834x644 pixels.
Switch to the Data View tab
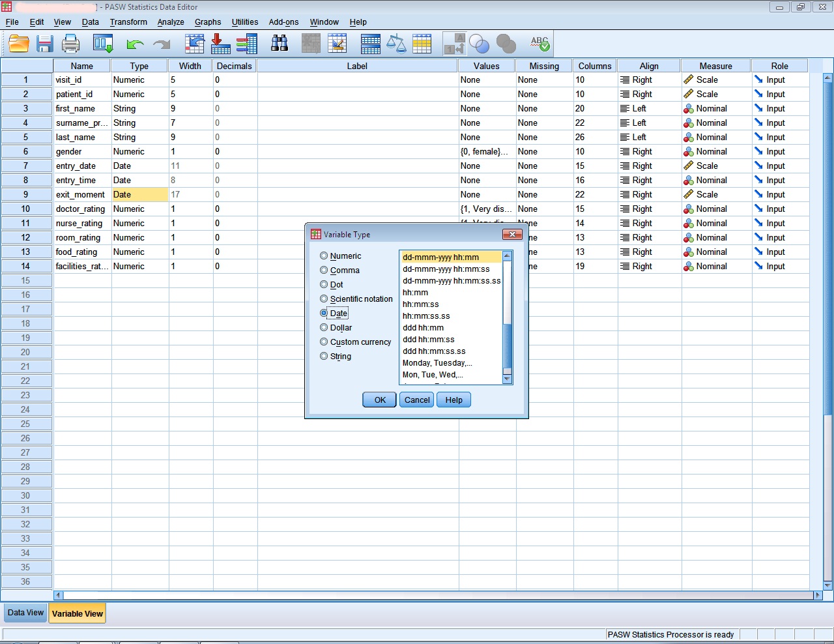(25, 613)
